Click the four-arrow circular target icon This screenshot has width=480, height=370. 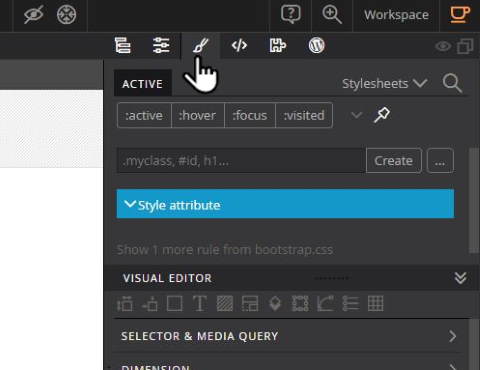tap(66, 15)
